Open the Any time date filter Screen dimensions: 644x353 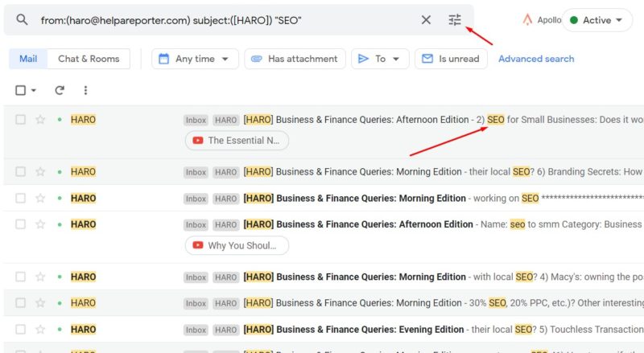(195, 59)
